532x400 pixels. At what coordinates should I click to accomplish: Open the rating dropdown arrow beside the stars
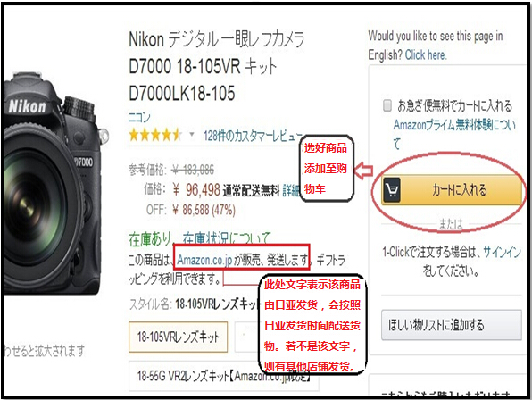click(x=192, y=135)
